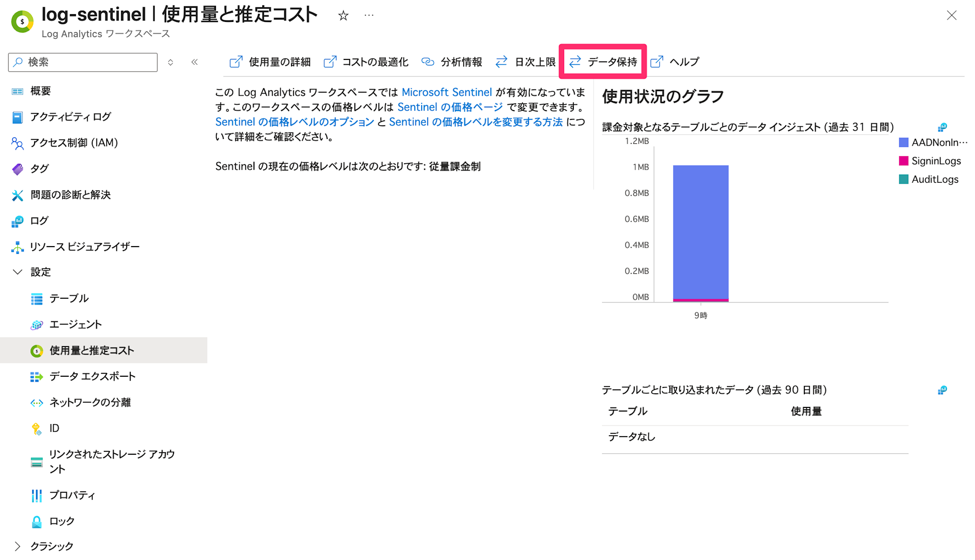Viewport: 975px width, 560px height.
Task: Open the ログ sidebar item
Action: tap(39, 221)
